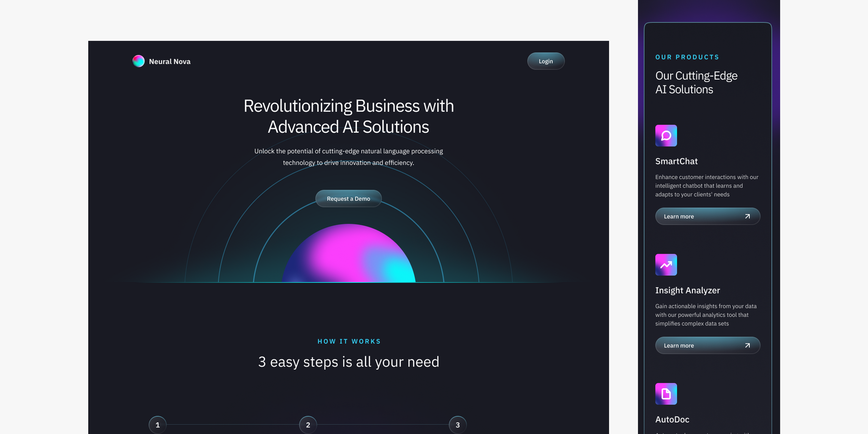This screenshot has width=868, height=434.
Task: Click the Insight Analyzer trending chart icon
Action: 666,265
